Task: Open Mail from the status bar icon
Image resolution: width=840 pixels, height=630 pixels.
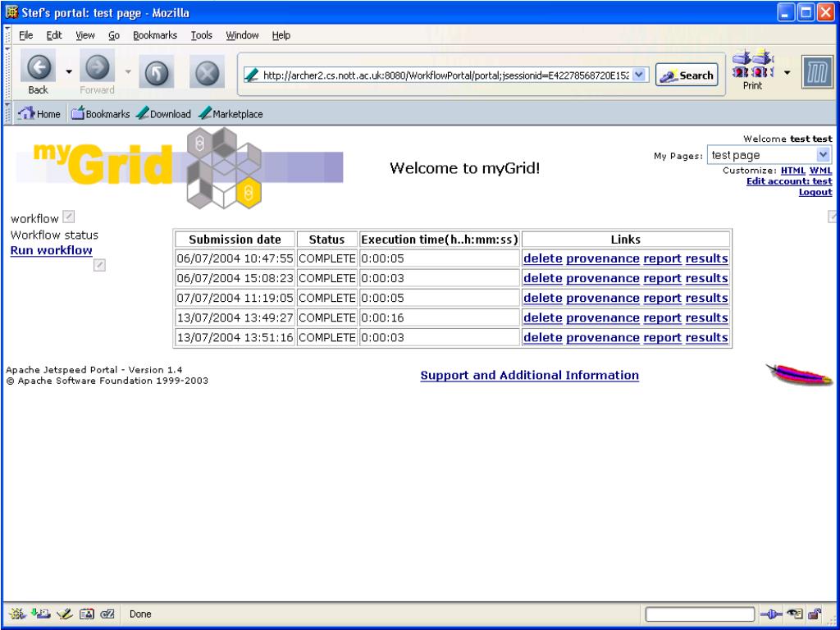Action: [41, 614]
